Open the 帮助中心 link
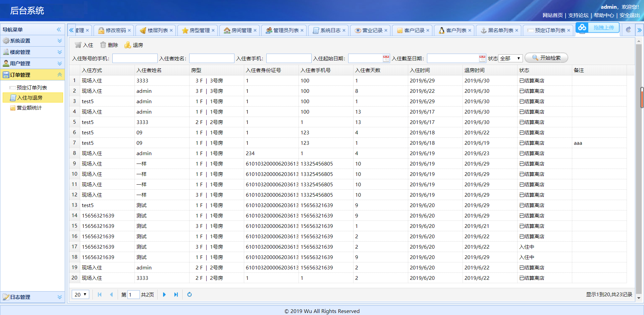The width and height of the screenshot is (644, 315). pos(604,15)
